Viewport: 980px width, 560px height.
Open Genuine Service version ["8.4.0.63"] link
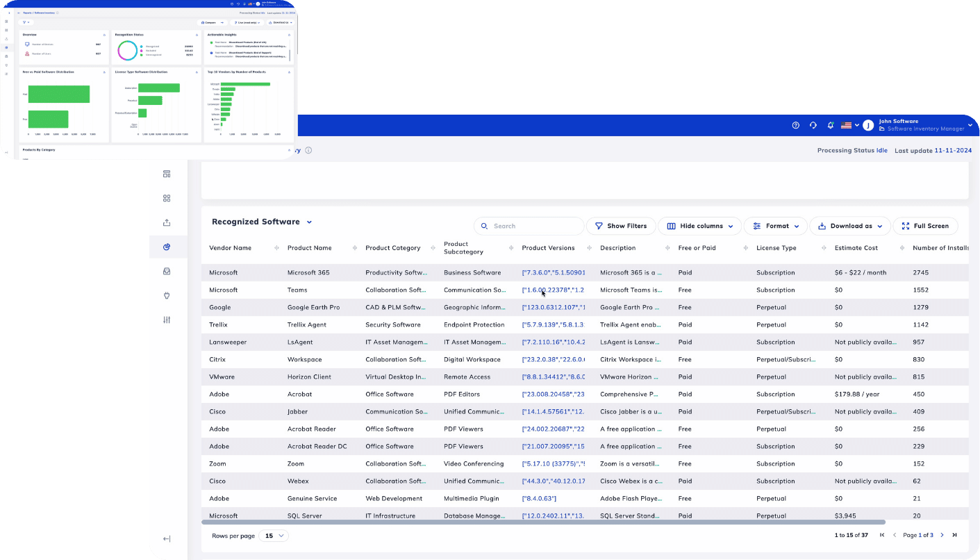(x=539, y=498)
